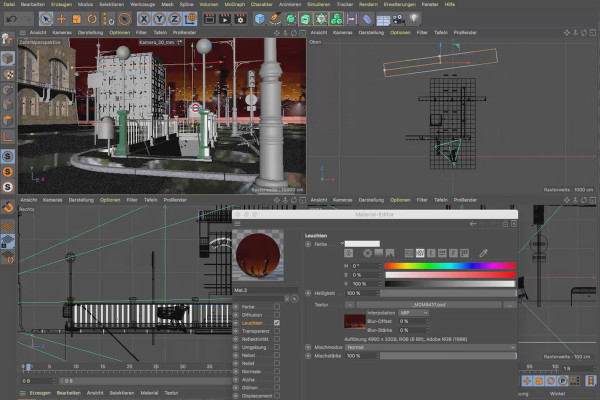Image resolution: width=600 pixels, height=400 pixels.
Task: Enable the Nebel channel checkbox
Action: pos(277,355)
